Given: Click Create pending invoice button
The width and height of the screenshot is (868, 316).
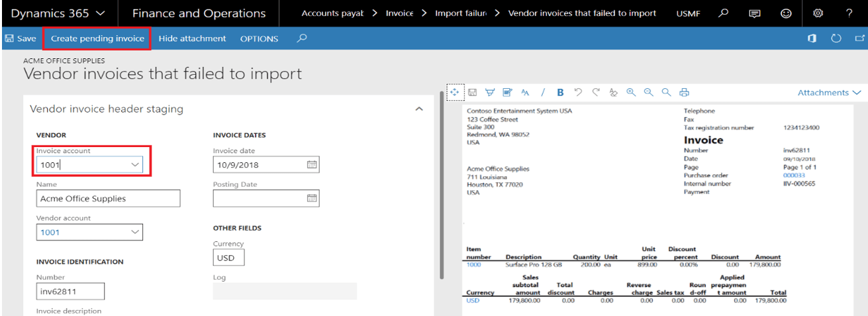Looking at the screenshot, I should tap(97, 38).
